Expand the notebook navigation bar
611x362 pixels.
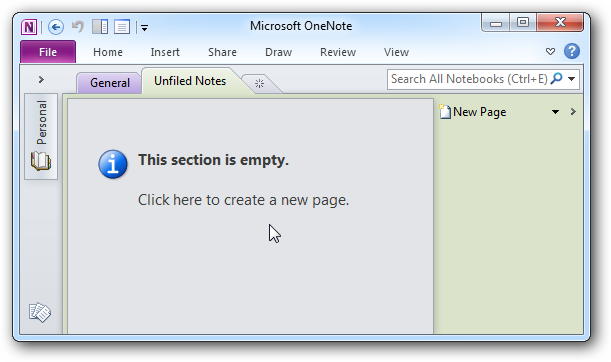(x=41, y=79)
